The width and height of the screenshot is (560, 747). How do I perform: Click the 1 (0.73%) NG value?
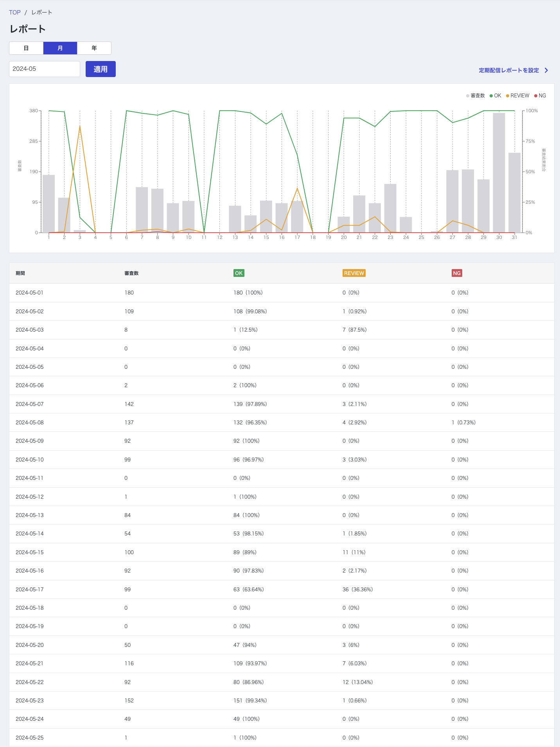tap(464, 422)
